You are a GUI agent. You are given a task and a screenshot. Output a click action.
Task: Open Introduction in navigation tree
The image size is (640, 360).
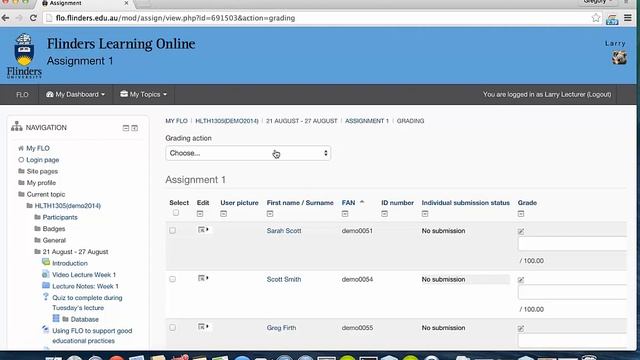[x=70, y=263]
